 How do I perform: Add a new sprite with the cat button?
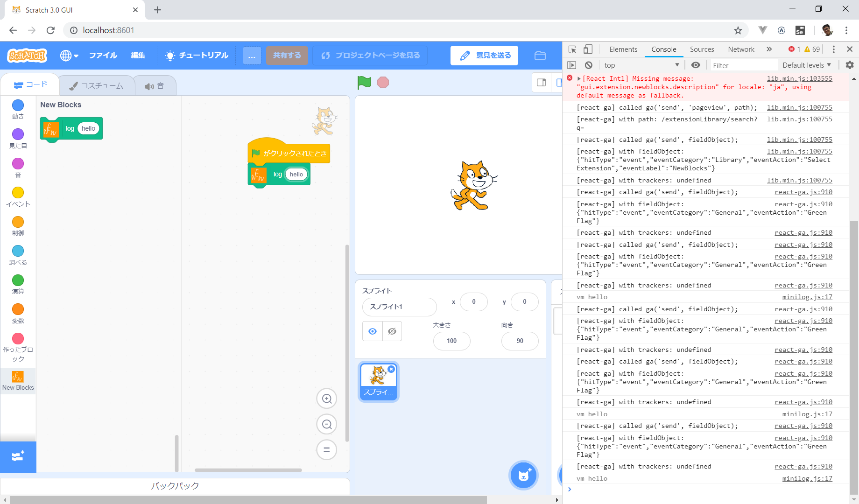pos(523,475)
